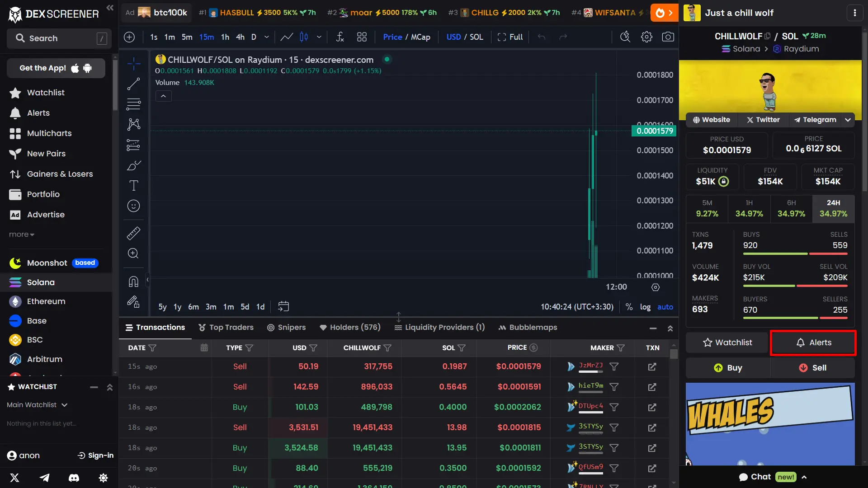Toggle Full screen chart mode
The width and height of the screenshot is (868, 488).
tap(510, 37)
